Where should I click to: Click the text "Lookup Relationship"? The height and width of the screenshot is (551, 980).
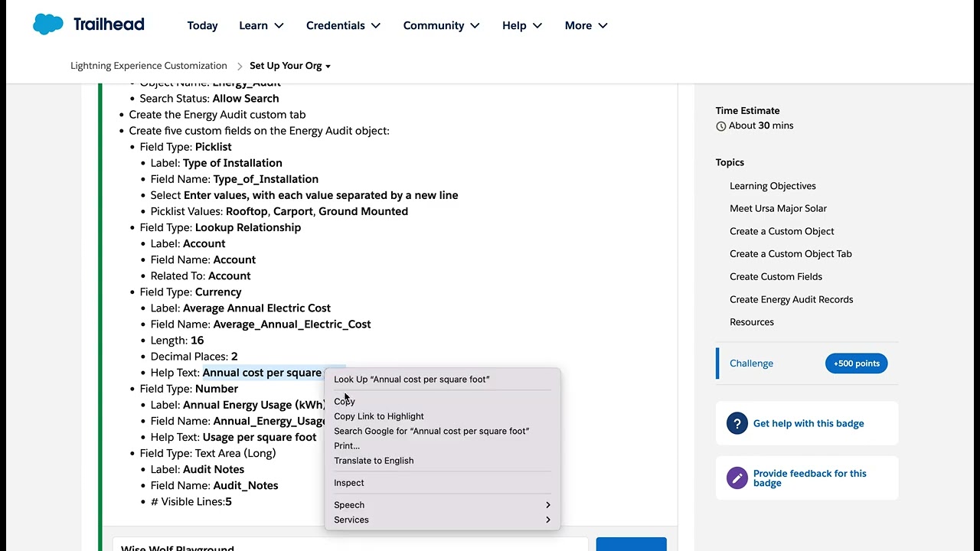tap(248, 227)
